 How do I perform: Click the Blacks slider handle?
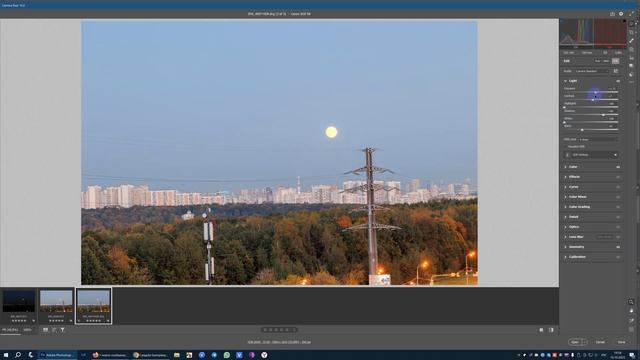(x=582, y=130)
